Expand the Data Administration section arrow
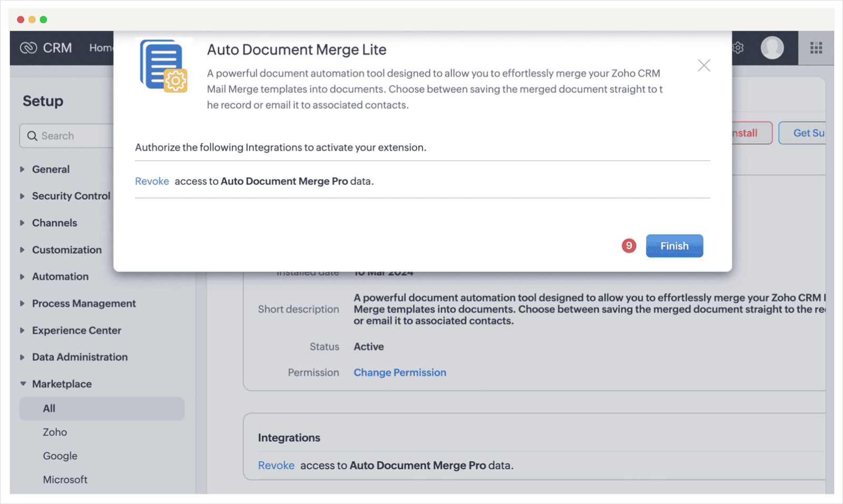 (x=22, y=357)
